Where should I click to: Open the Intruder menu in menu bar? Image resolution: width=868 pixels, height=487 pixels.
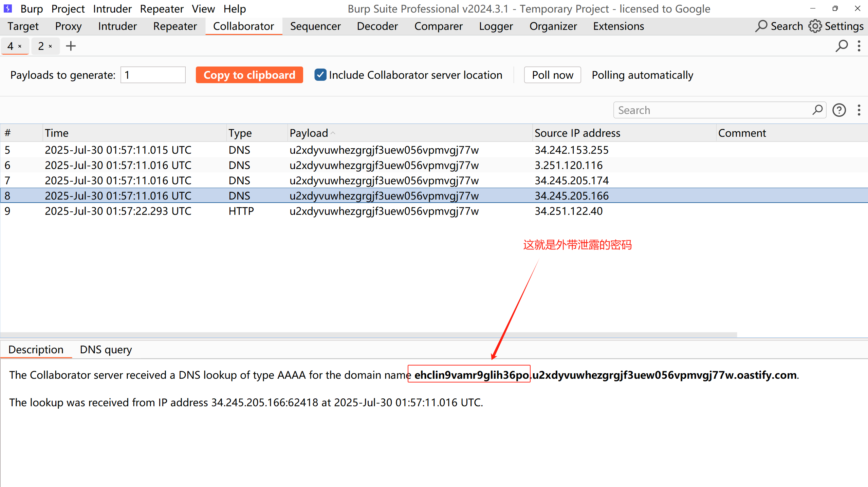[x=112, y=8]
